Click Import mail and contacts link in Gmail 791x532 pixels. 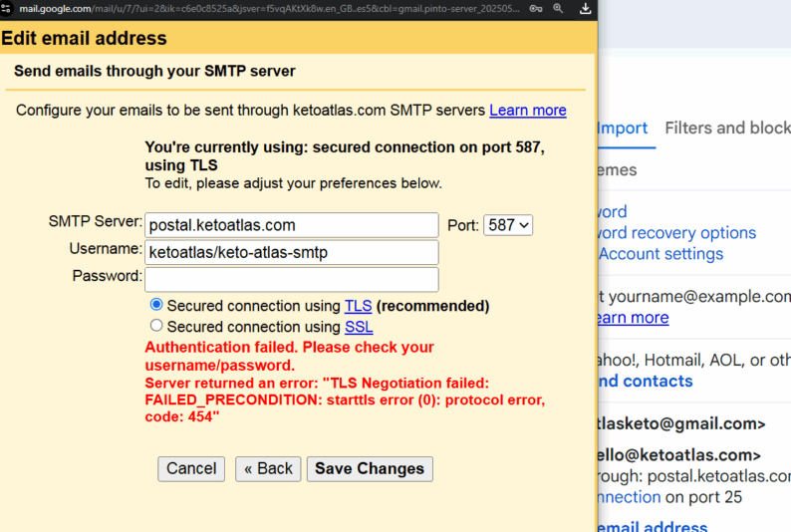[x=646, y=381]
